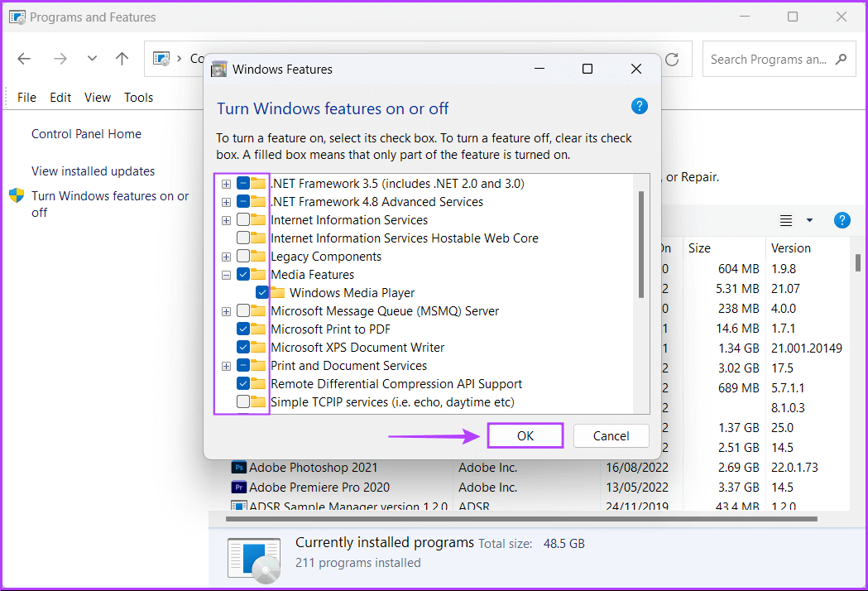The width and height of the screenshot is (868, 591).
Task: Open Control Panel Home link
Action: click(86, 134)
